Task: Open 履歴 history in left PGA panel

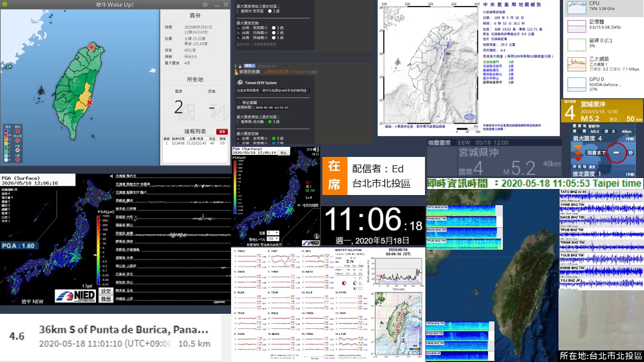Action: [x=106, y=299]
